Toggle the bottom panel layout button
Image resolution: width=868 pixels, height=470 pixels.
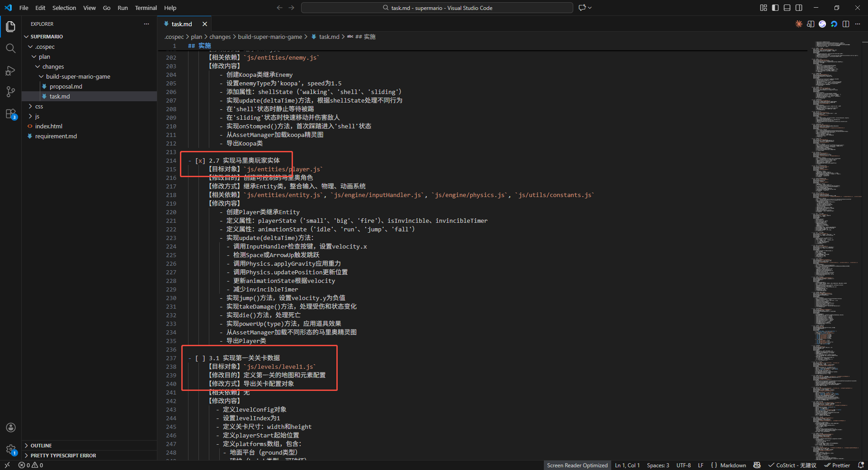click(x=787, y=8)
